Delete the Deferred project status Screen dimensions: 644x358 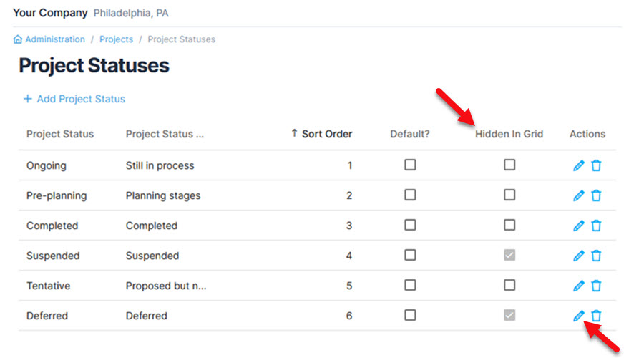(596, 316)
